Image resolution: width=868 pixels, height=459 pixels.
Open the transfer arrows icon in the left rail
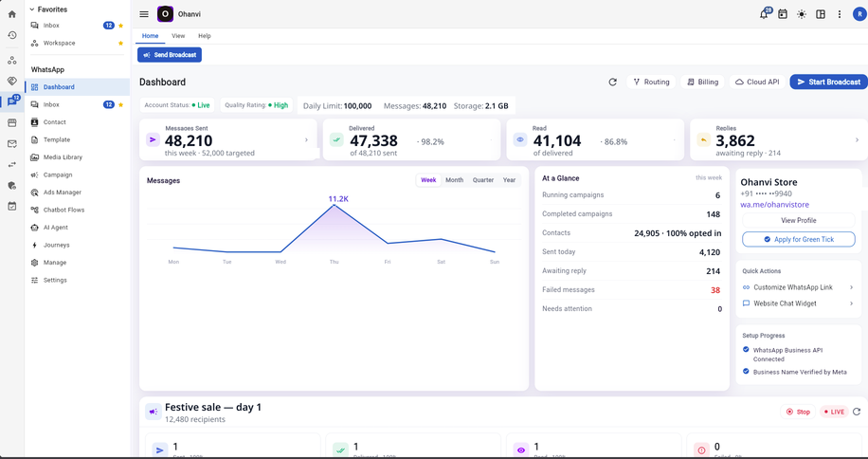(x=11, y=164)
